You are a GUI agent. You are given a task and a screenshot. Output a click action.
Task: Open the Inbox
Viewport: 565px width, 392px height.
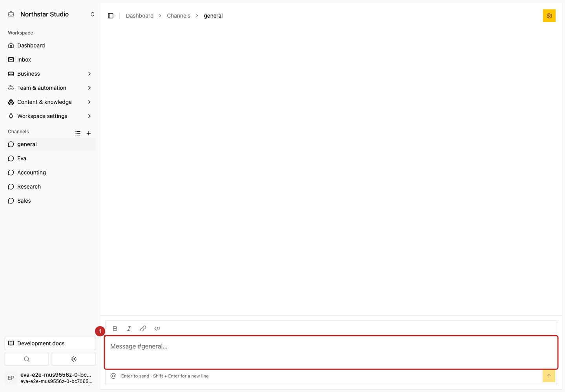click(x=50, y=60)
